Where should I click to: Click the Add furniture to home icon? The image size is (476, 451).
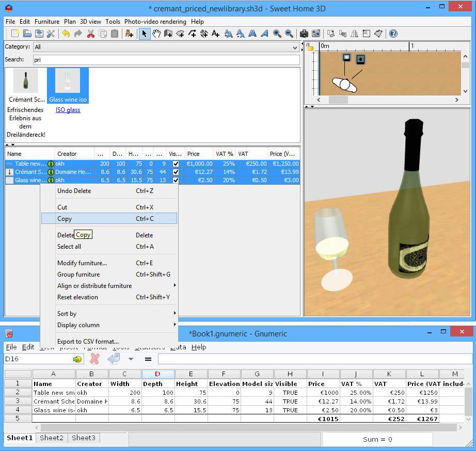click(x=129, y=34)
